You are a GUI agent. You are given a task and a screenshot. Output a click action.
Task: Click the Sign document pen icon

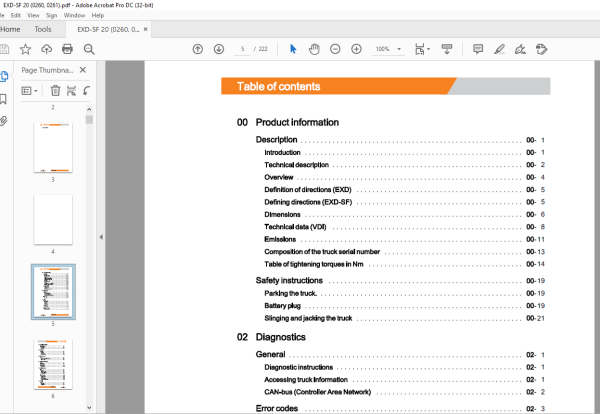click(520, 49)
